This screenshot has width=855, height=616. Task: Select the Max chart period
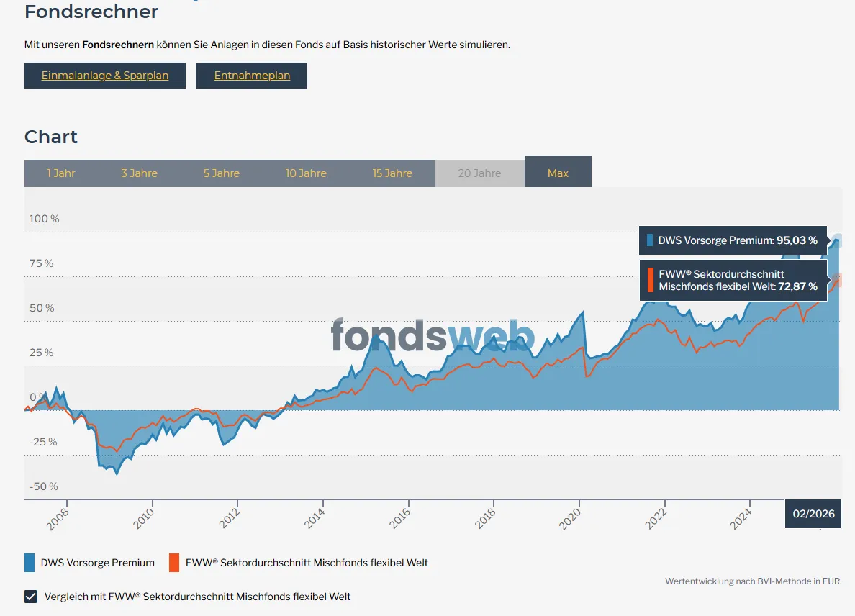[x=558, y=173]
